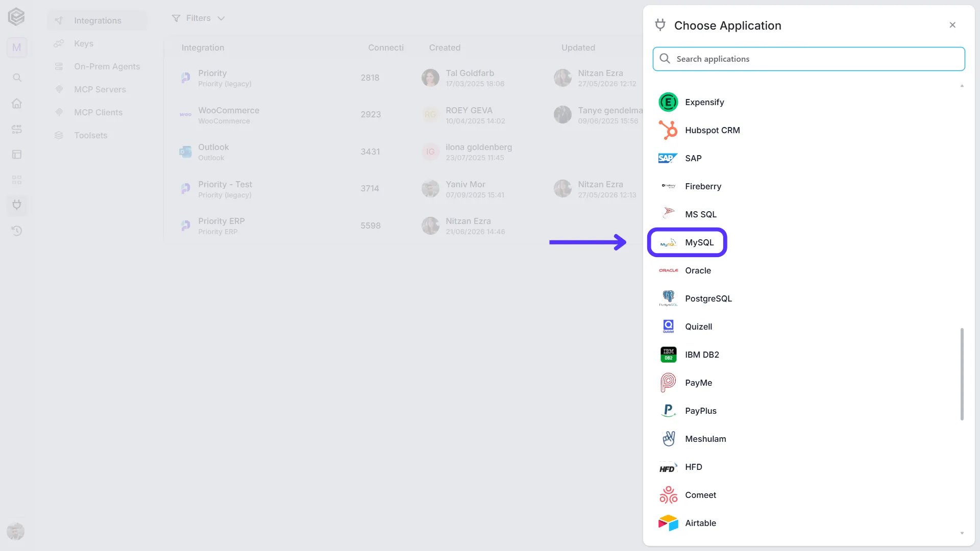Viewport: 980px width, 551px height.
Task: Select the Oracle logo icon
Action: click(668, 270)
